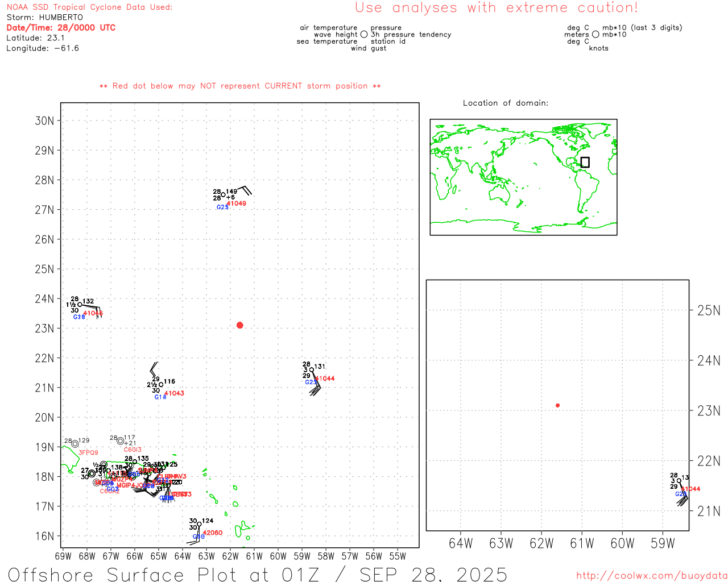728x582 pixels.
Task: Click 'NOAA SSD Tropical Cyclone Data Used:' heading
Action: [89, 7]
